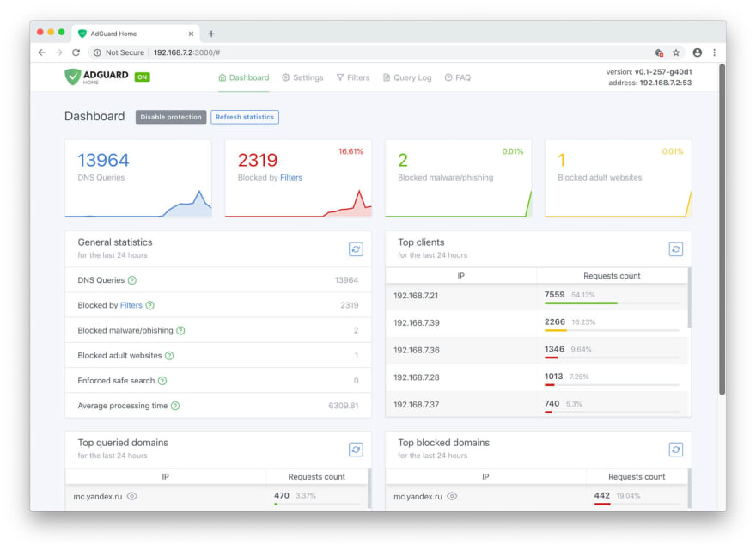
Task: Refresh the Top queried domains panel
Action: click(356, 449)
